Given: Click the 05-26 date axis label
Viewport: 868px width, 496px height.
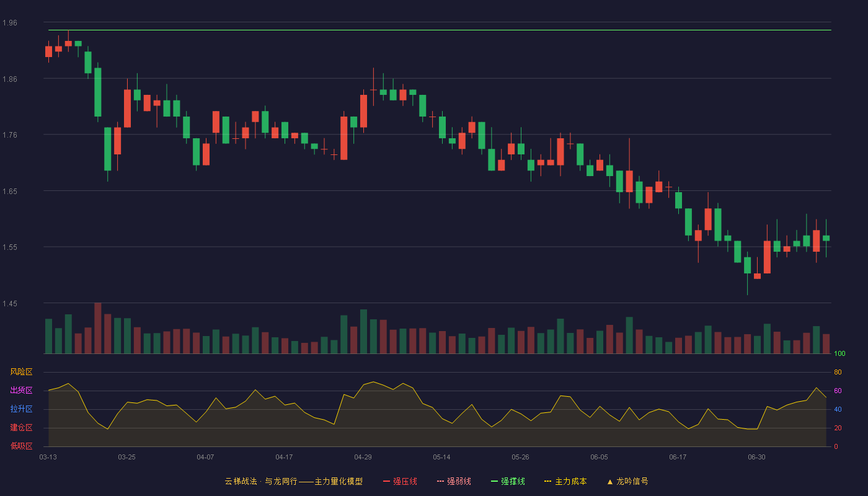Looking at the screenshot, I should (x=520, y=457).
